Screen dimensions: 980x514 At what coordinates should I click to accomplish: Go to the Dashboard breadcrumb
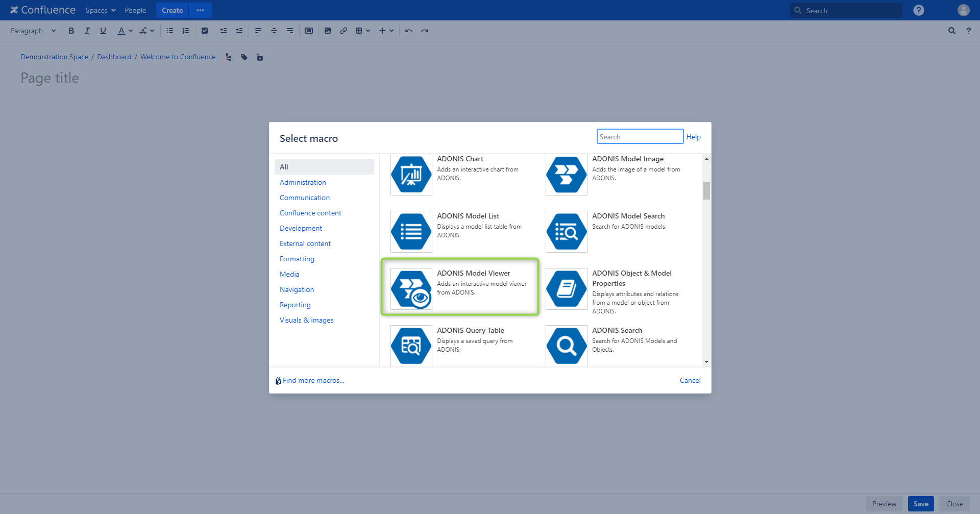(114, 57)
